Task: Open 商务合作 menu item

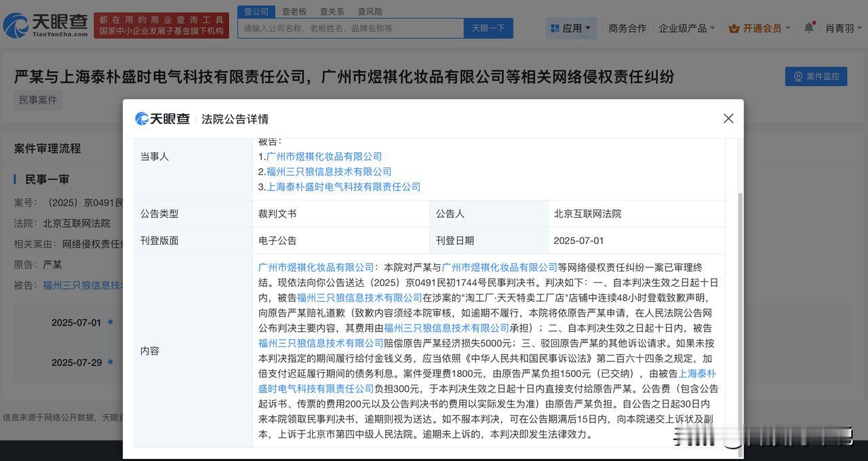Action: tap(627, 28)
